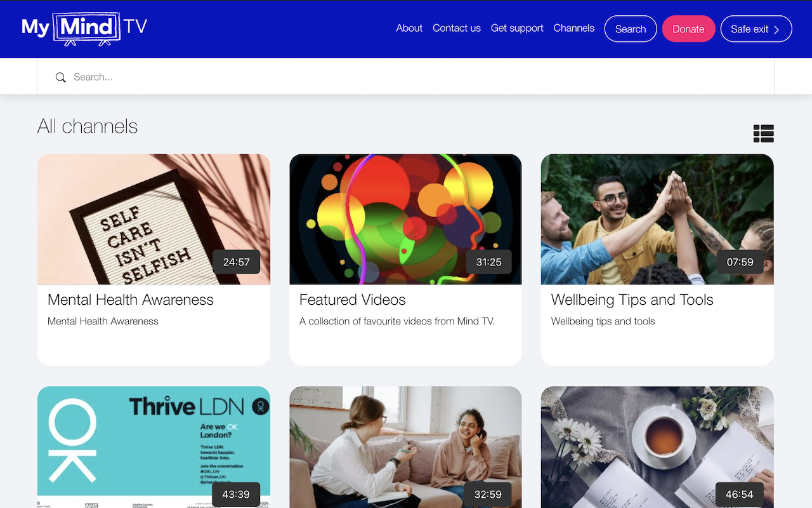Open the Channels menu item

click(573, 29)
